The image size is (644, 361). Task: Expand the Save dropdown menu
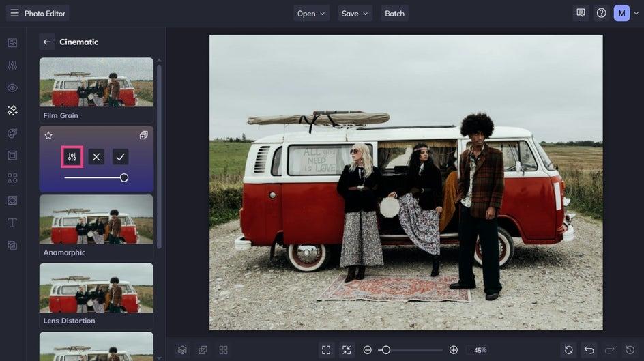click(x=355, y=14)
